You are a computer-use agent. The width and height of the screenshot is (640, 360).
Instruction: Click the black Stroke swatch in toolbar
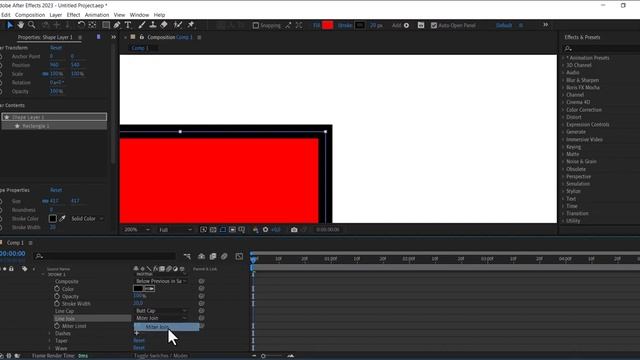(360, 25)
